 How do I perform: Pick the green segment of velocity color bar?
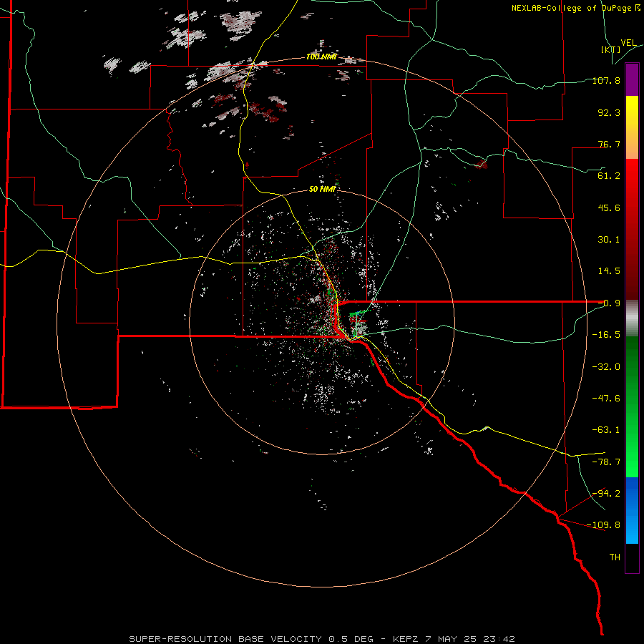click(632, 406)
